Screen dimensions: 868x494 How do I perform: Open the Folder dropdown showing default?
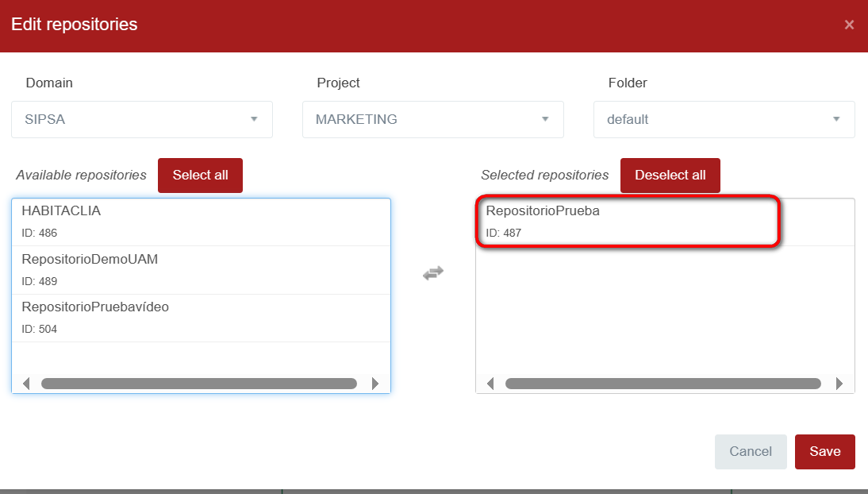[724, 119]
